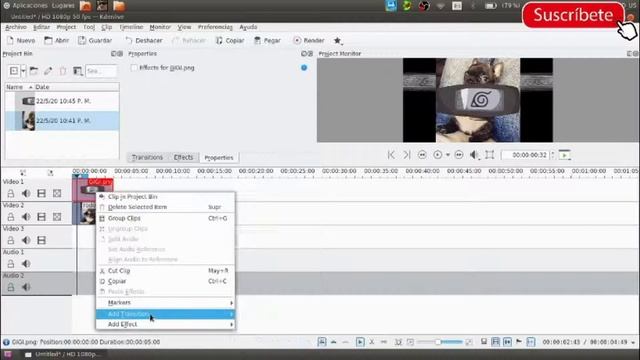Mute the Audio 2 track
The height and width of the screenshot is (360, 640).
click(26, 287)
